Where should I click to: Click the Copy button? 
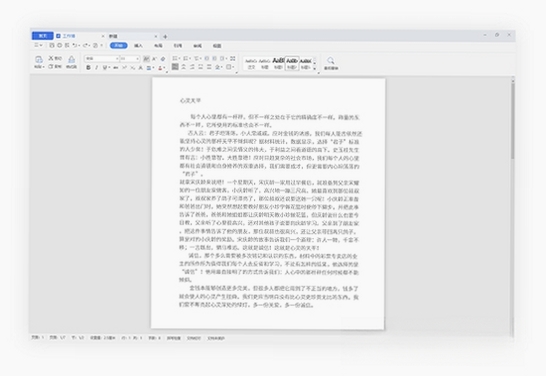(x=55, y=66)
